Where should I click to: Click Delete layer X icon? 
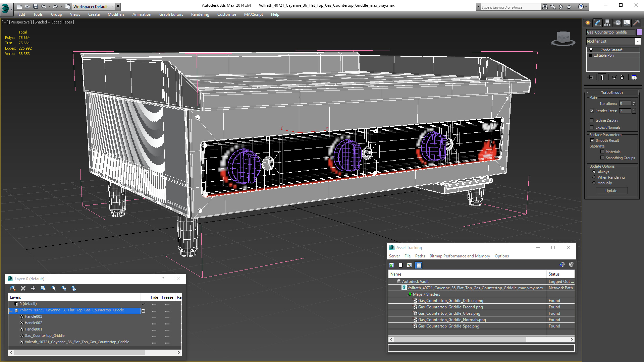pyautogui.click(x=23, y=288)
